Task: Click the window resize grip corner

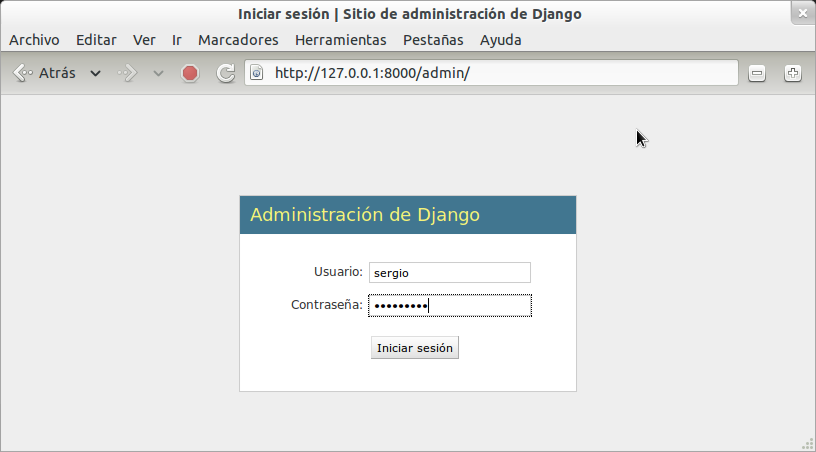Action: tap(808, 444)
